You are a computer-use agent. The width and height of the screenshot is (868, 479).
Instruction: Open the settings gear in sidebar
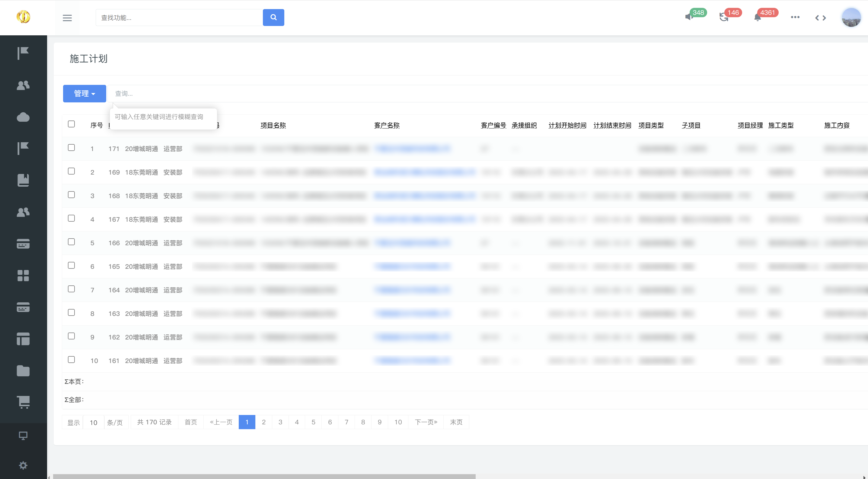point(23,465)
